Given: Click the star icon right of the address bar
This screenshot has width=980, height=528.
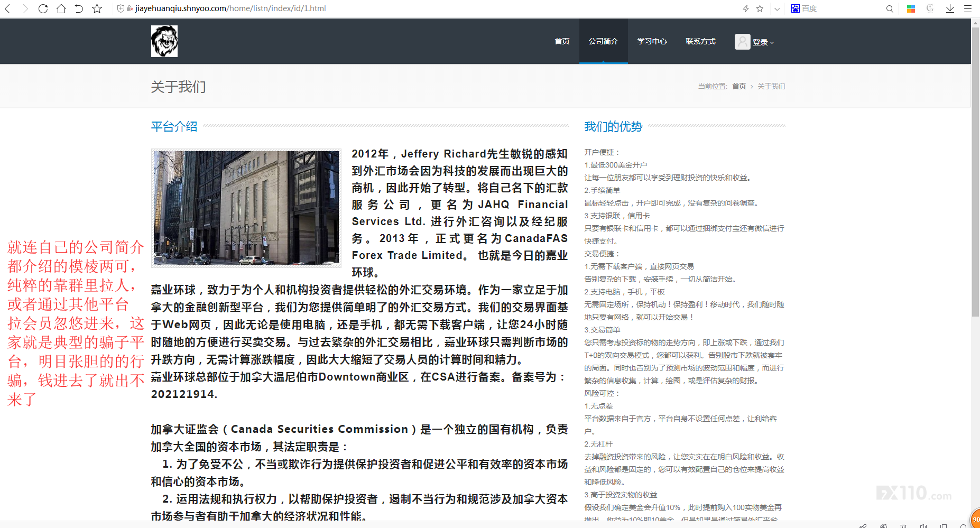Looking at the screenshot, I should [x=760, y=8].
